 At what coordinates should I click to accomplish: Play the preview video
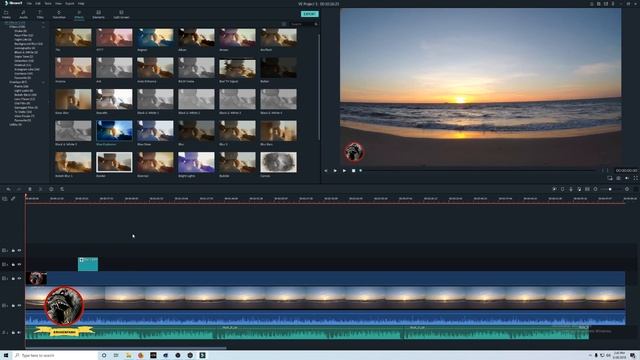pyautogui.click(x=344, y=171)
